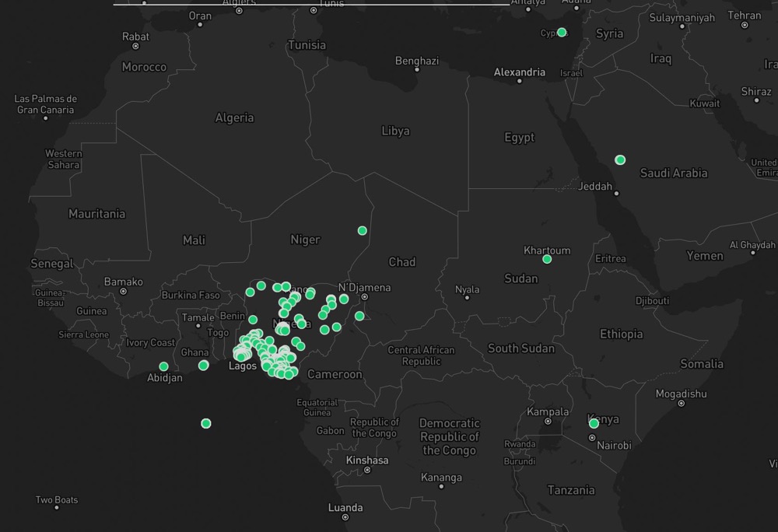The height and width of the screenshot is (532, 778).
Task: Select the green marker over Cyprus
Action: coord(562,32)
